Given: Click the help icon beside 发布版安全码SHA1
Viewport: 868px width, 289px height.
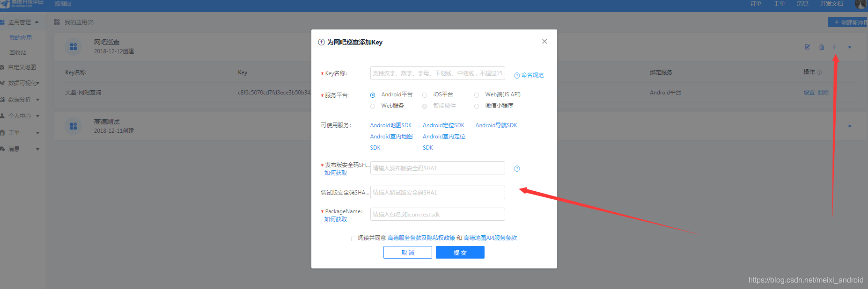Looking at the screenshot, I should [x=517, y=169].
